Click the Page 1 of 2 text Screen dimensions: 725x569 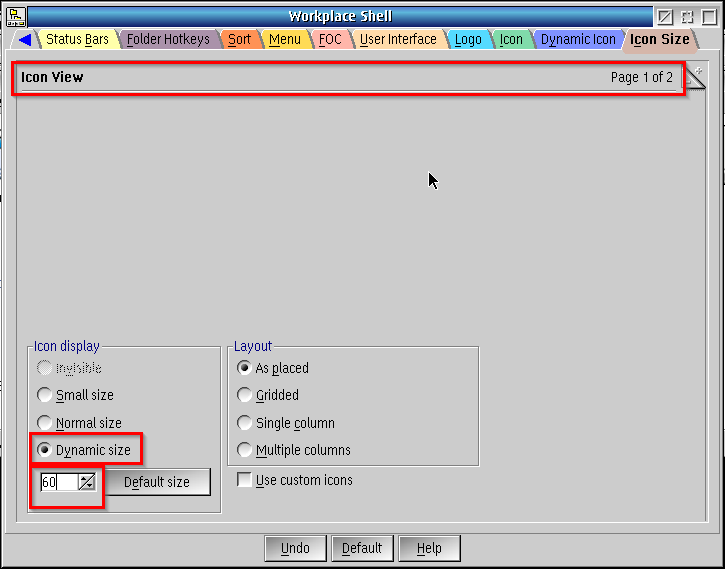click(x=641, y=77)
